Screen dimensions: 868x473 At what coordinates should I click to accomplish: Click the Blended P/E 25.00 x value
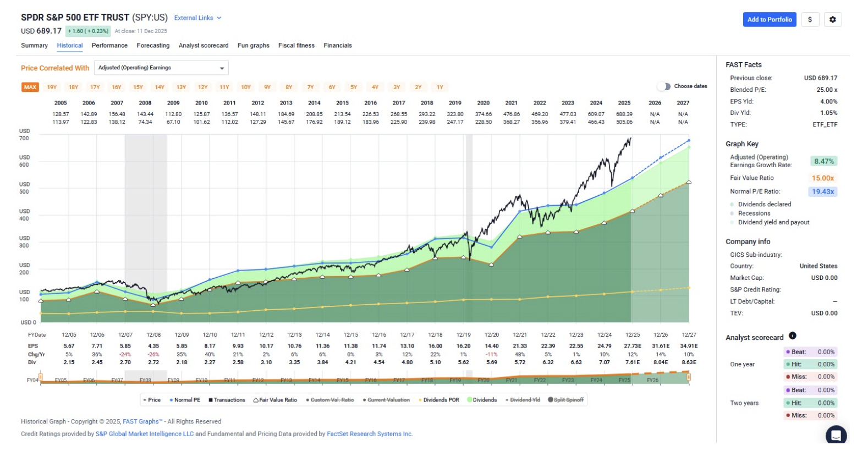pos(827,90)
